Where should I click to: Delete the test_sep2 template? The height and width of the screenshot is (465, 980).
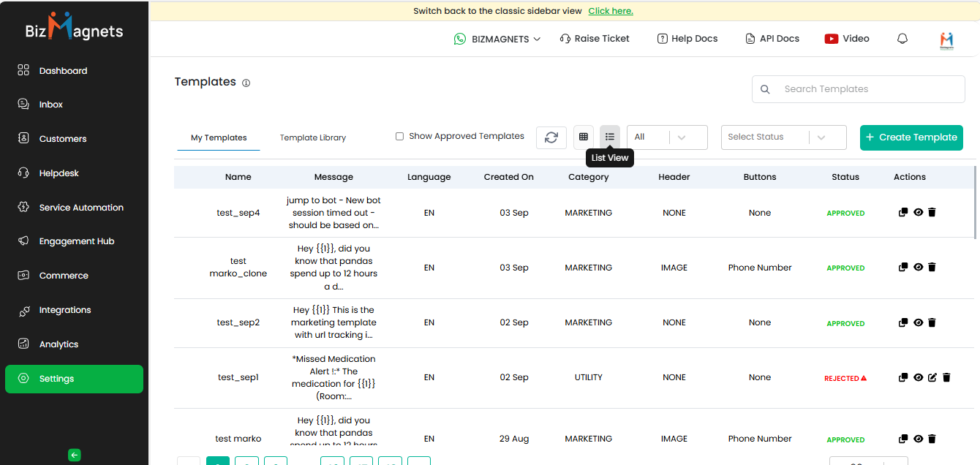(932, 322)
